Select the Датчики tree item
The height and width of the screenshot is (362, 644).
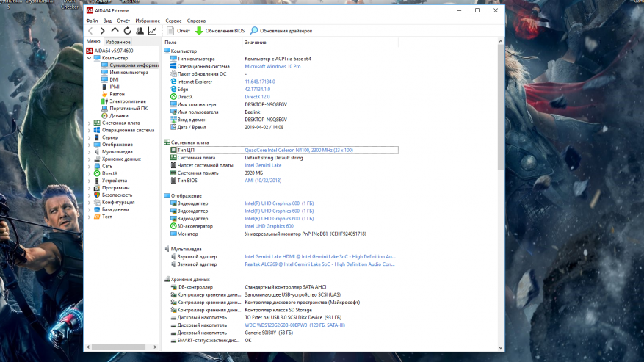tap(119, 116)
